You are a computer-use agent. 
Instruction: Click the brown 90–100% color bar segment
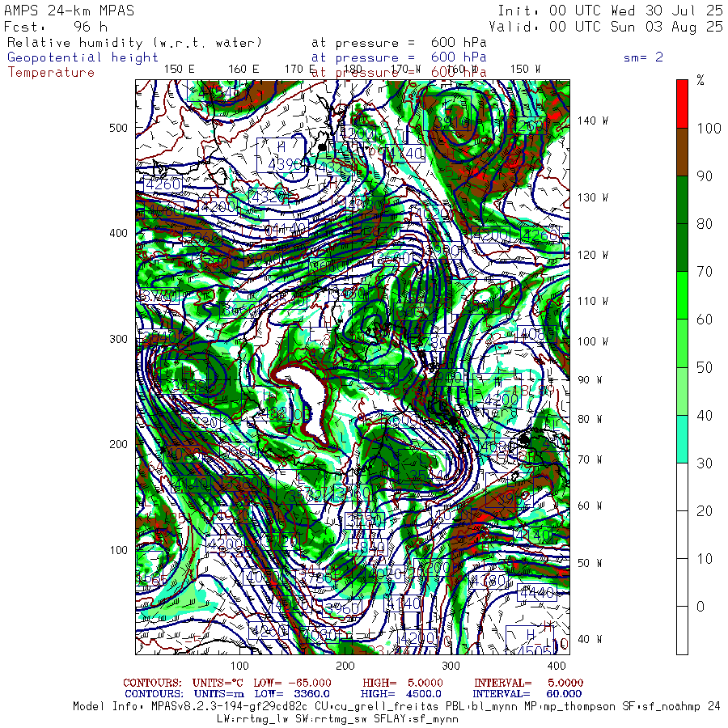click(682, 152)
